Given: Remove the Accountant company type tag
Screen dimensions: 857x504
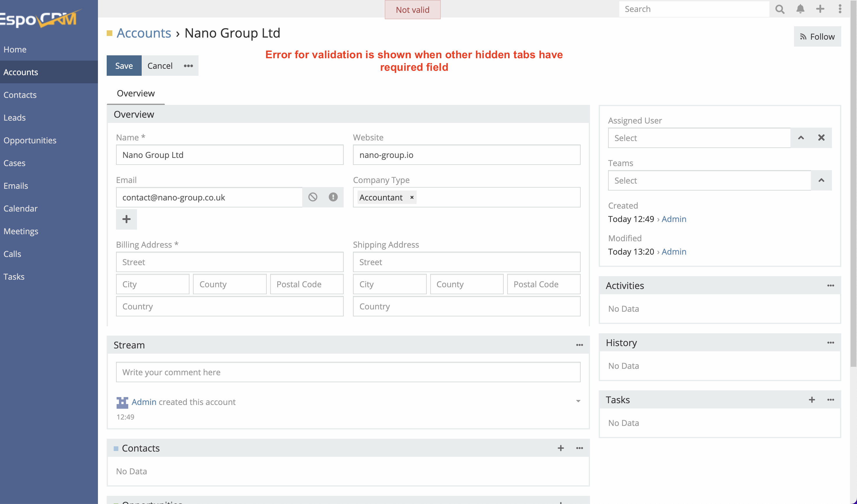Looking at the screenshot, I should (x=412, y=198).
